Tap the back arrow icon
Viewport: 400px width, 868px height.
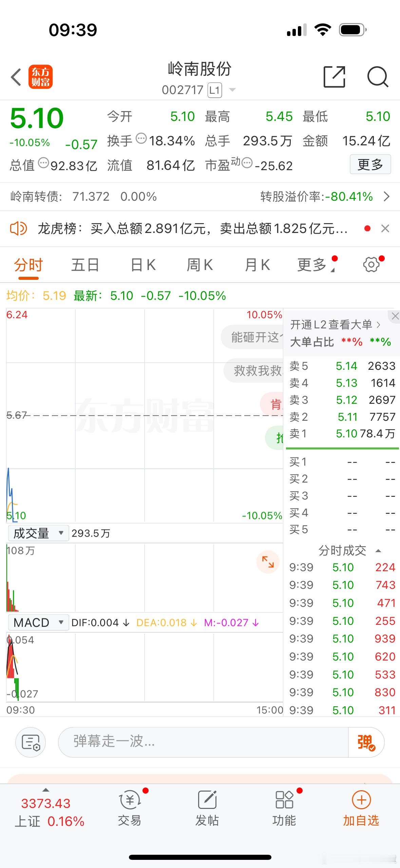click(x=16, y=77)
